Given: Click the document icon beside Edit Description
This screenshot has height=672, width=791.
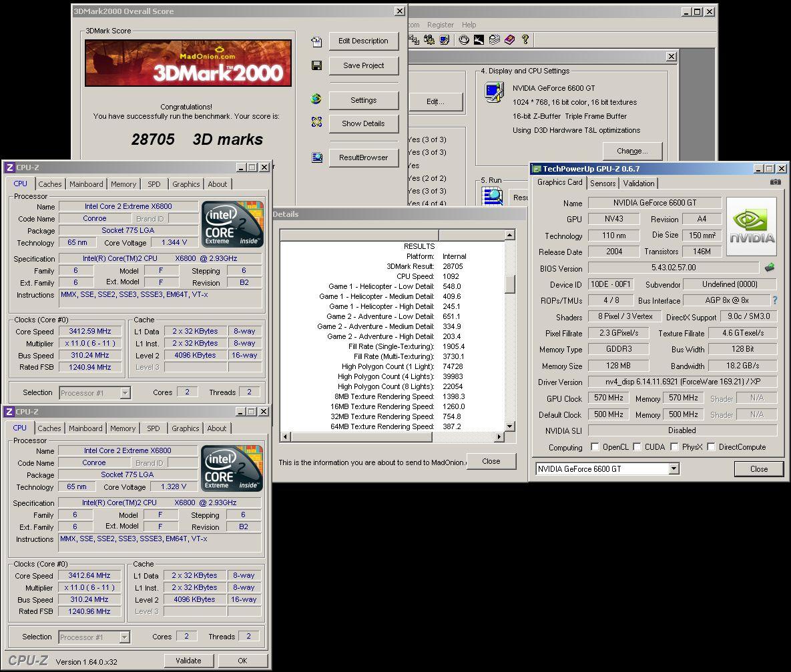Looking at the screenshot, I should [316, 42].
